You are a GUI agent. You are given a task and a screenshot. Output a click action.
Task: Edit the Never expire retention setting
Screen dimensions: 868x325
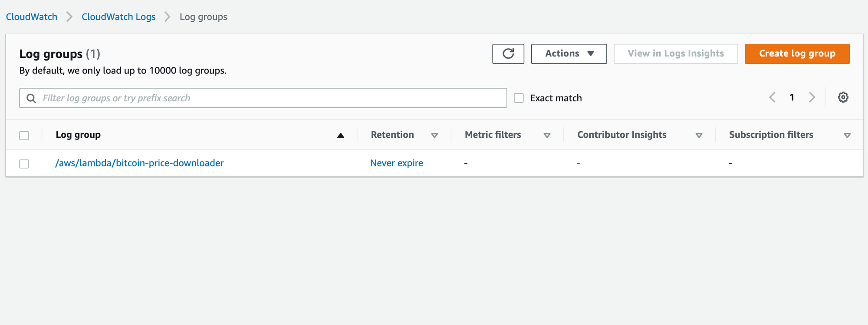coord(397,163)
